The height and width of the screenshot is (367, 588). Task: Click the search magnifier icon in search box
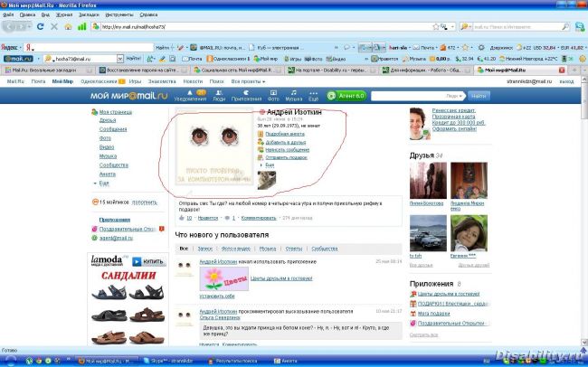pyautogui.click(x=565, y=26)
